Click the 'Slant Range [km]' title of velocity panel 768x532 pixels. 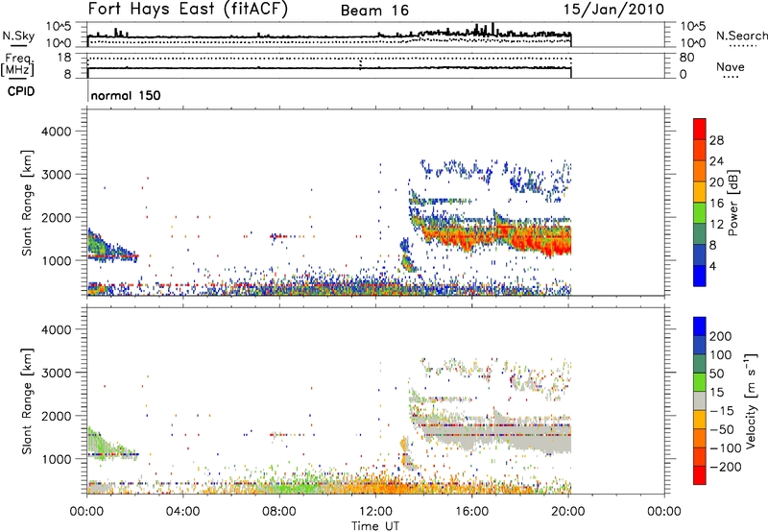click(27, 400)
